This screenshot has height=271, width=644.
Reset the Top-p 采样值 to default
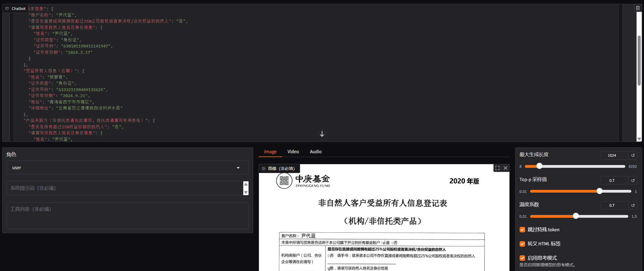[x=633, y=180]
